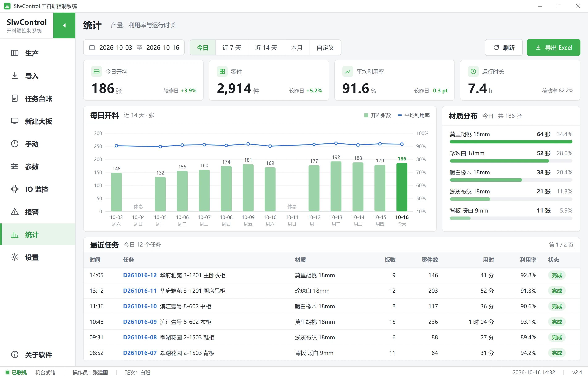Open task link D261016-07

(140, 353)
